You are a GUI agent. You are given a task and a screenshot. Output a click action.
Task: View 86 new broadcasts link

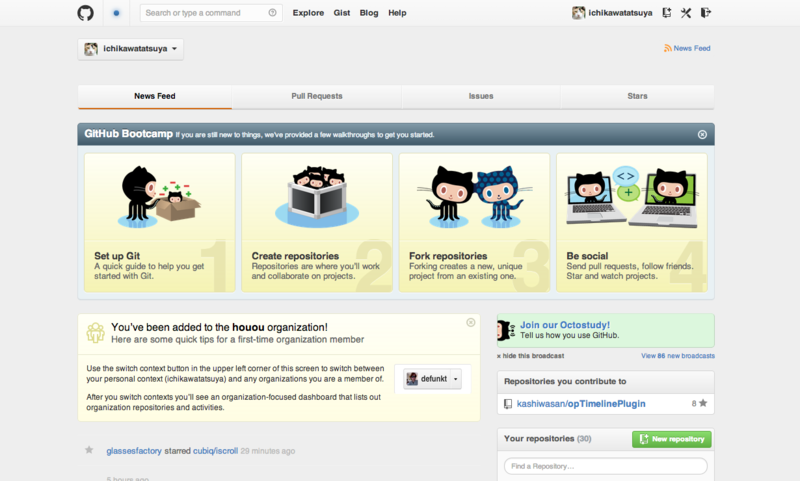coord(678,356)
